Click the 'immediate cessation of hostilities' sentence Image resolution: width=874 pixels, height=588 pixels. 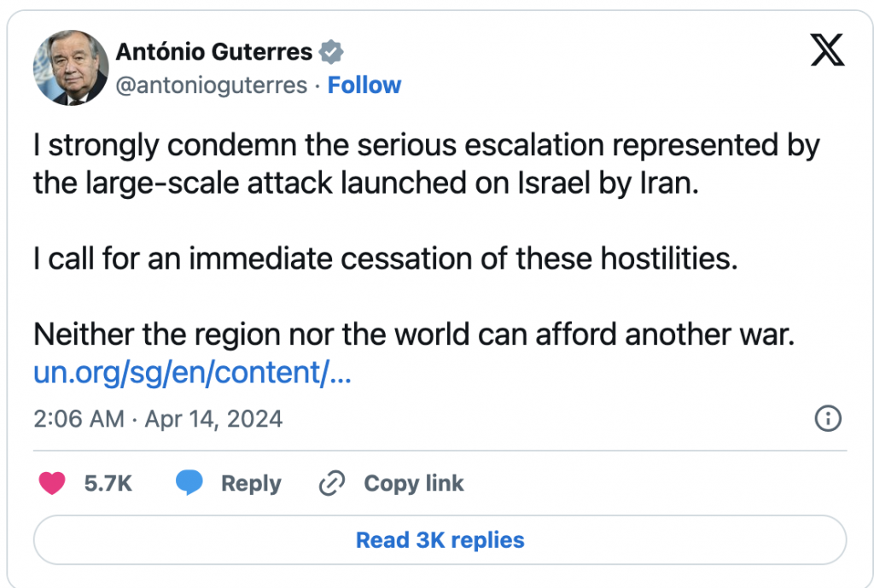click(x=384, y=259)
